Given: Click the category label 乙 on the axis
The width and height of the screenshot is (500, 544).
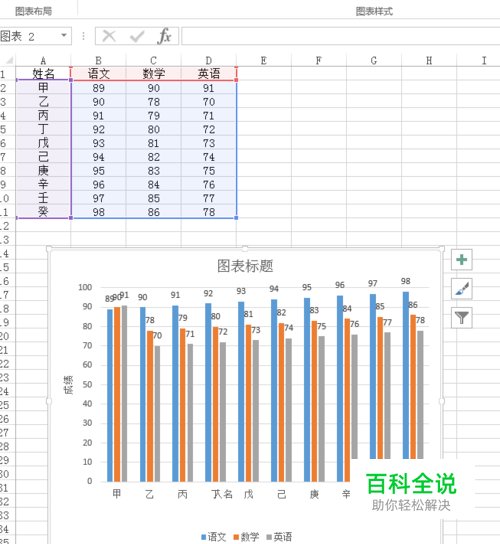Looking at the screenshot, I should (x=150, y=494).
